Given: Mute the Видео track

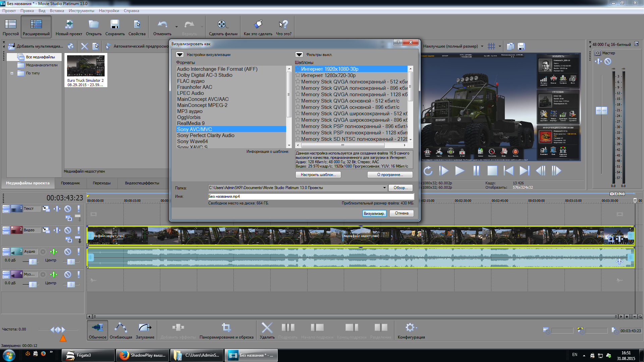Looking at the screenshot, I should (68, 230).
